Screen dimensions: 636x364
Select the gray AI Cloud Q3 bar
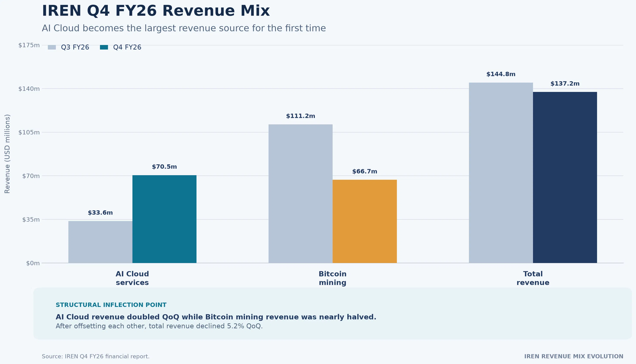point(100,242)
